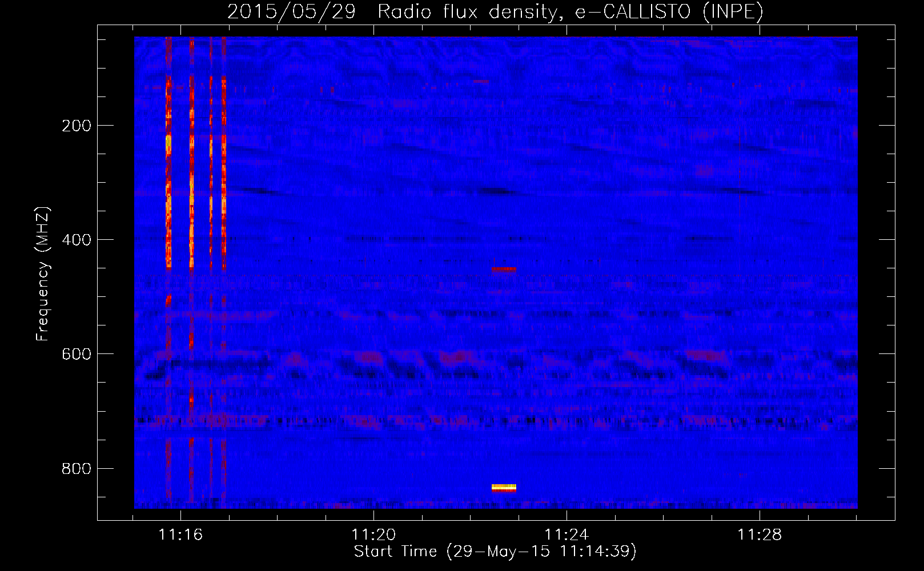Click the 11:24 time tick label
Viewport: 924px width, 571px height.
click(567, 535)
